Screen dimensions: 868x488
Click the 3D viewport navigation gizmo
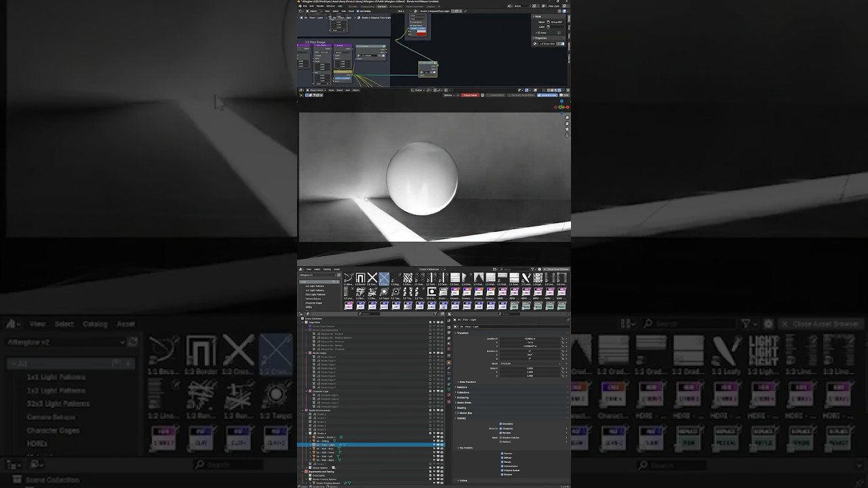pyautogui.click(x=562, y=107)
